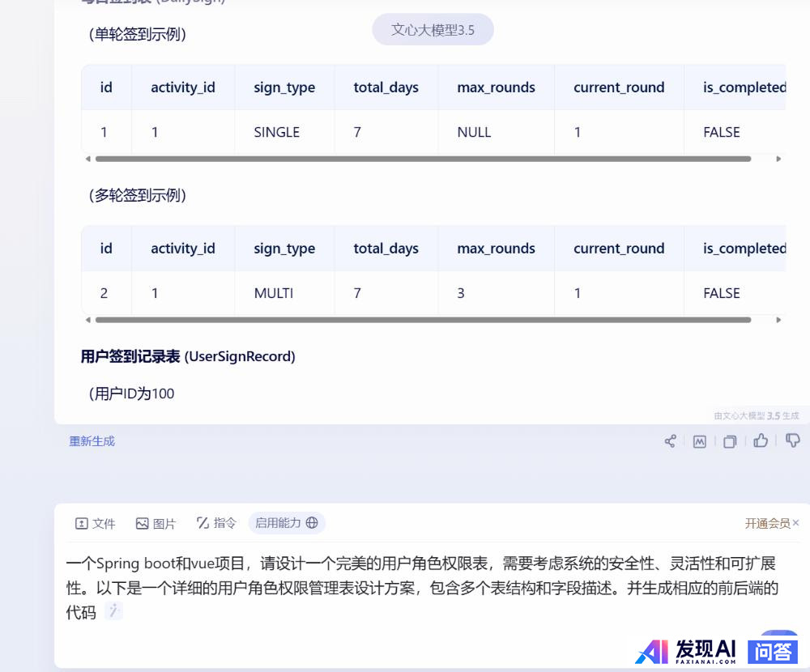Open the 文件 upload option
The image size is (810, 672).
(x=96, y=524)
